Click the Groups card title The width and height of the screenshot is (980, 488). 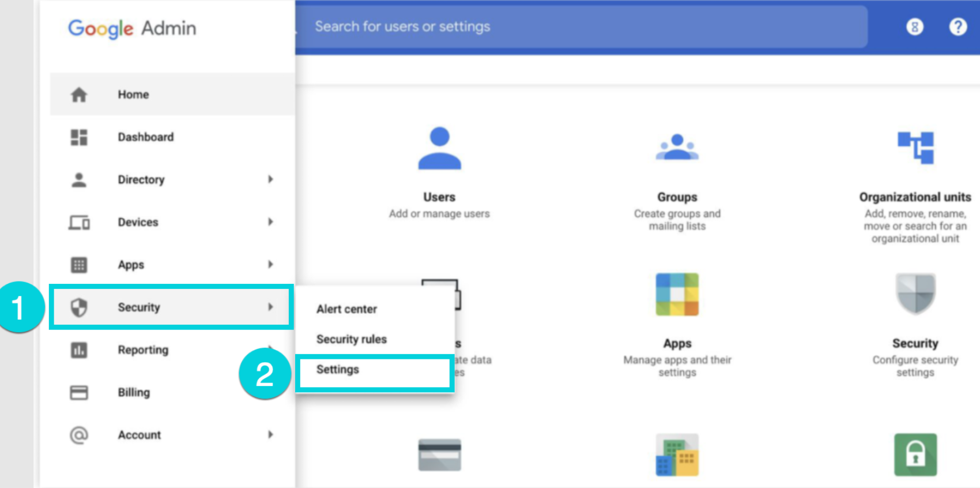[x=677, y=197]
